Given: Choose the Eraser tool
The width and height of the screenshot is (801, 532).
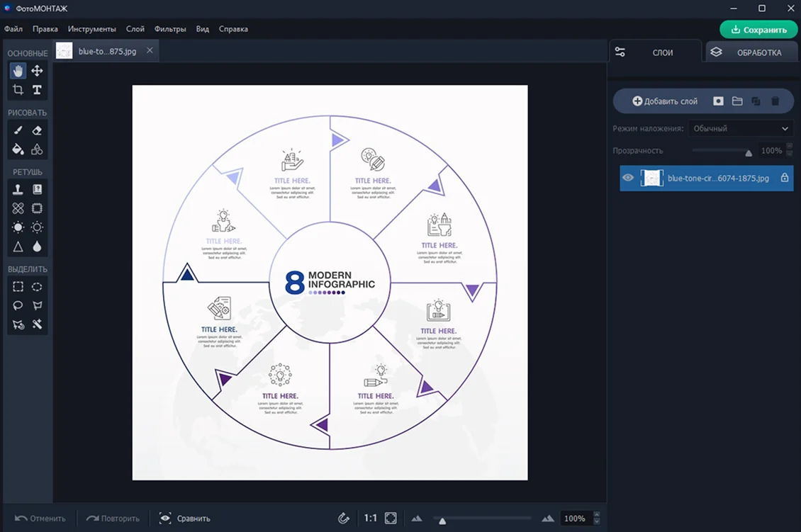Looking at the screenshot, I should pyautogui.click(x=37, y=131).
